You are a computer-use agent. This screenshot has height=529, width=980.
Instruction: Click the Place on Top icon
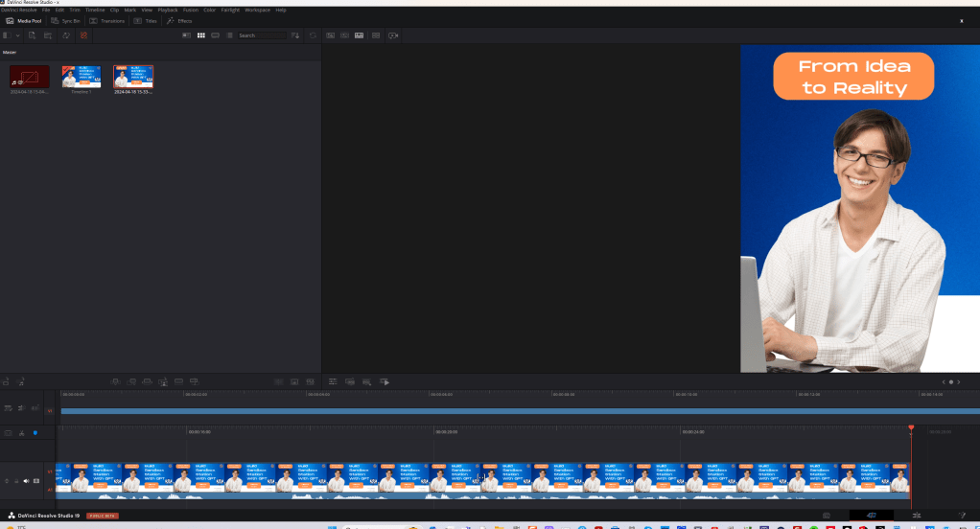click(178, 381)
